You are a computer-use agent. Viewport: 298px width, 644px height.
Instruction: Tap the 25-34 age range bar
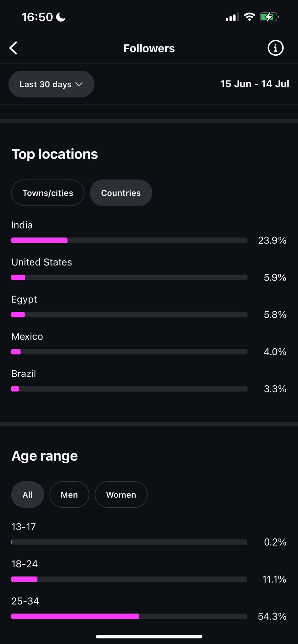click(129, 616)
